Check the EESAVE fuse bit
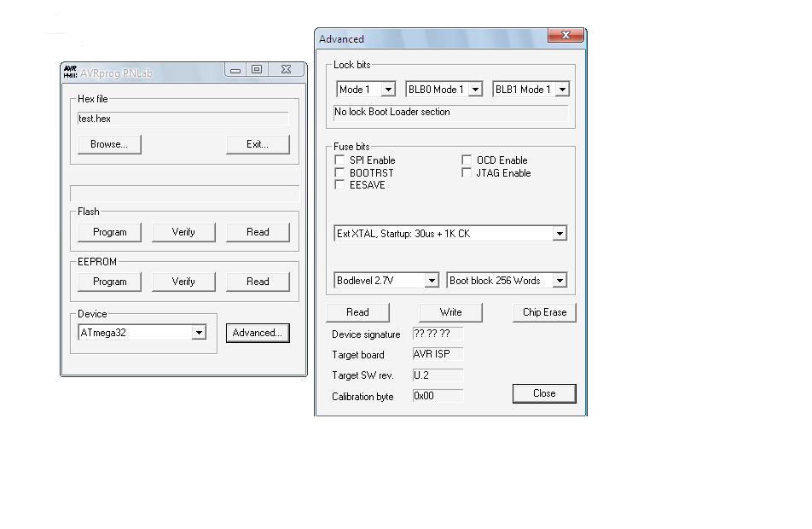This screenshot has width=812, height=529. point(339,184)
